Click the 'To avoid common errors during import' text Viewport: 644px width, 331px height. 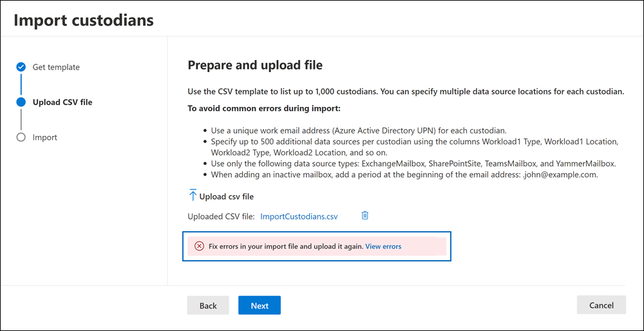click(x=265, y=109)
